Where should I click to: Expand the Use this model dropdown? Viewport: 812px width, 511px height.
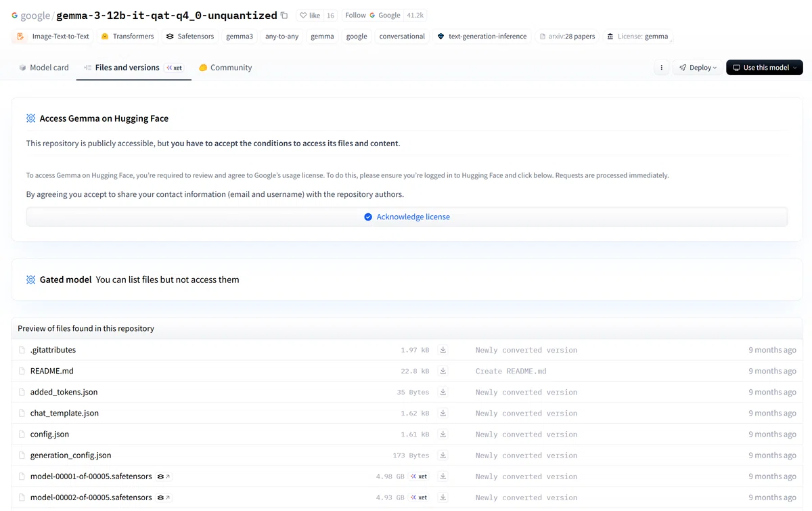coord(765,68)
